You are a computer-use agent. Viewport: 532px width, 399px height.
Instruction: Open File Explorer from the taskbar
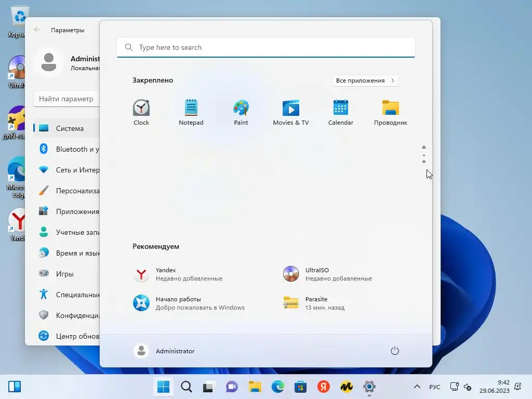click(255, 387)
